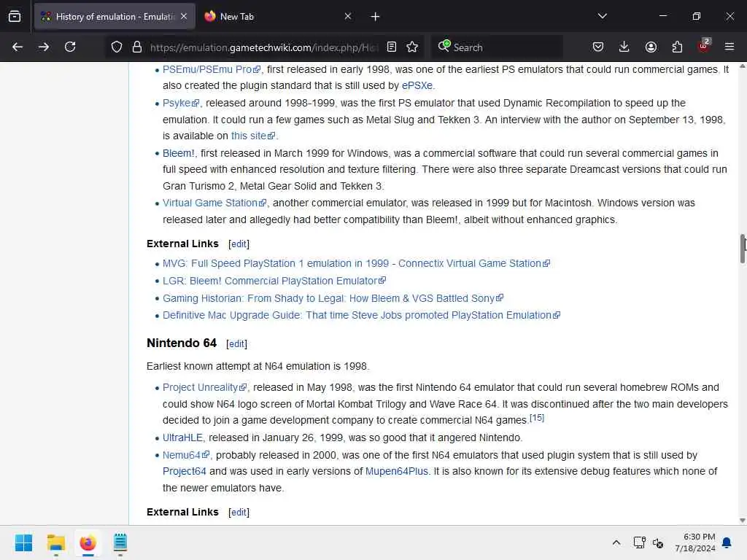The width and height of the screenshot is (747, 560).
Task: Edit the Nintendo 64 section
Action: point(237,344)
